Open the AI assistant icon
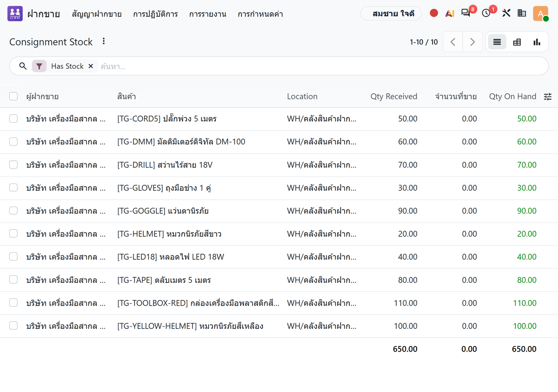The height and width of the screenshot is (392, 558). [450, 13]
